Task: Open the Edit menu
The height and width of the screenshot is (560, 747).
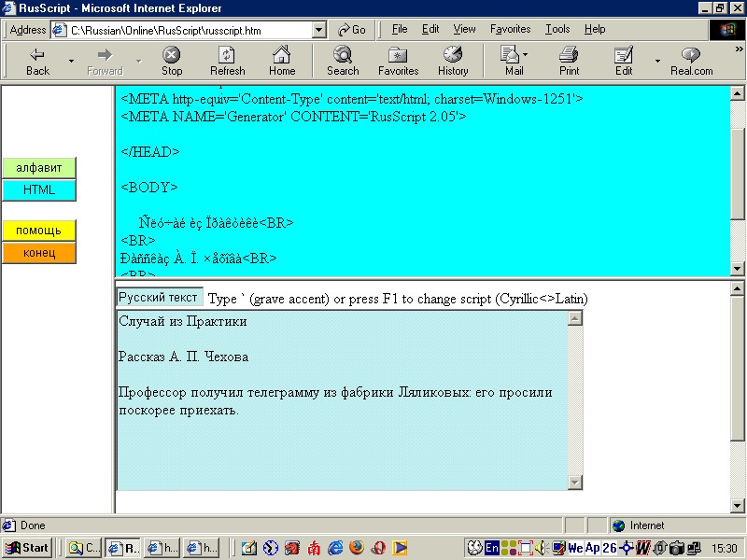Action: (430, 30)
